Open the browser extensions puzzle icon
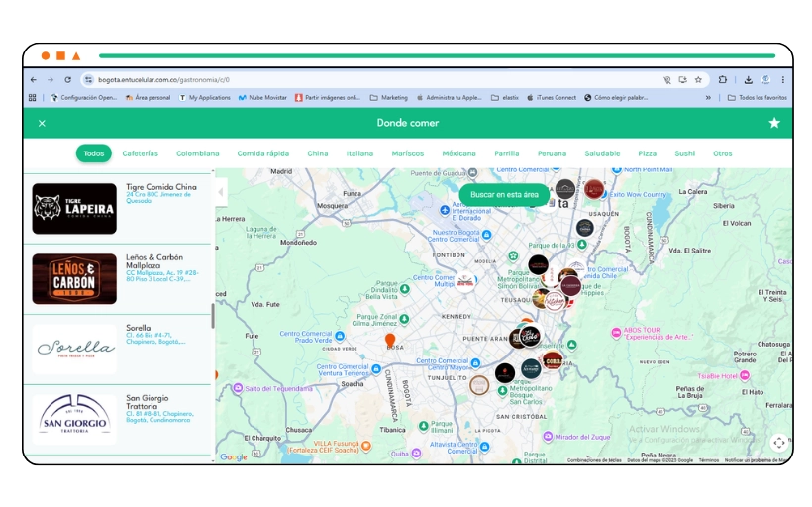This screenshot has width=812, height=507. [x=723, y=80]
